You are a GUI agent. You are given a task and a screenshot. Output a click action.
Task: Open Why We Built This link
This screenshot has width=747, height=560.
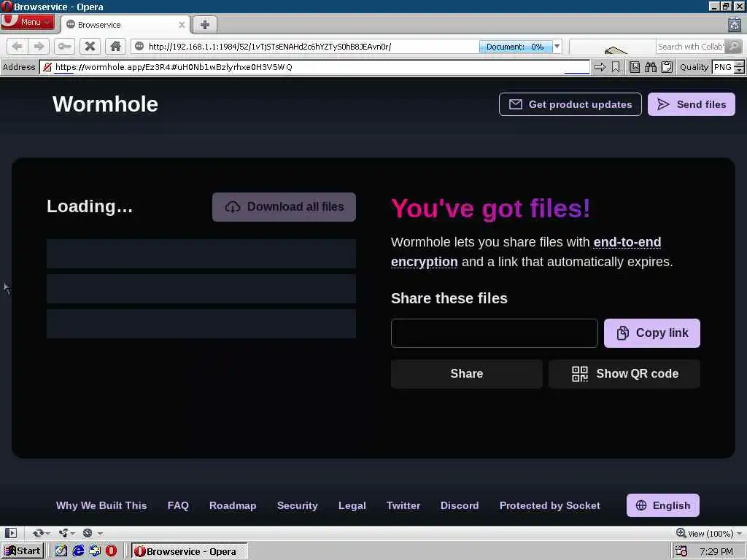[101, 506]
